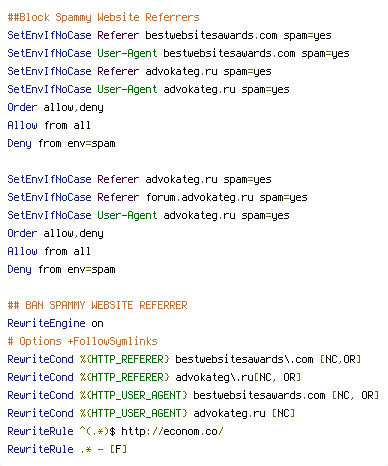Click the first '%{HTTP_USER_AGENT}' variable
The height and width of the screenshot is (466, 388).
click(x=133, y=395)
